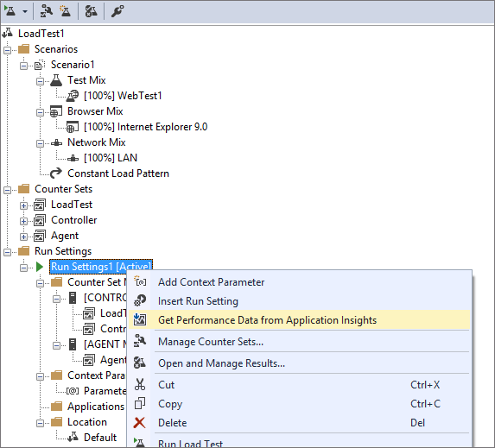
Task: Collapse the Context Parameters folder
Action: [40, 376]
